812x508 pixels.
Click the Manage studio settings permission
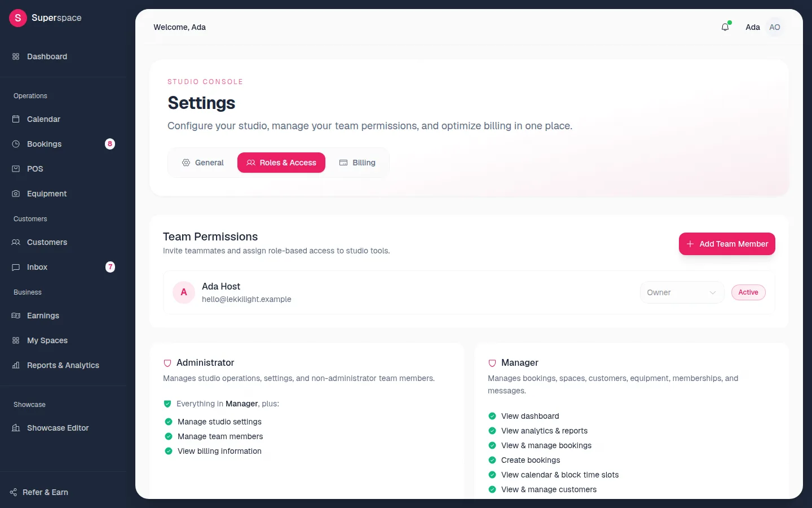(x=219, y=422)
